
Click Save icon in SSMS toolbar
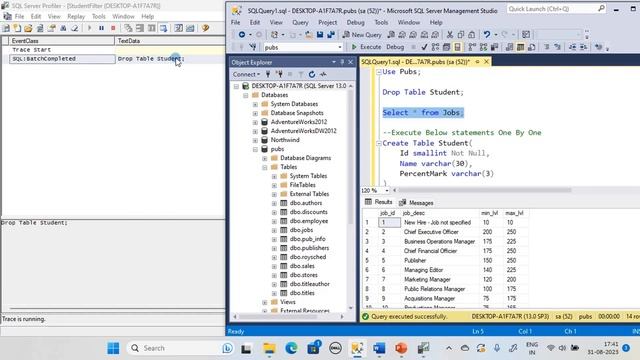tap(320, 35)
